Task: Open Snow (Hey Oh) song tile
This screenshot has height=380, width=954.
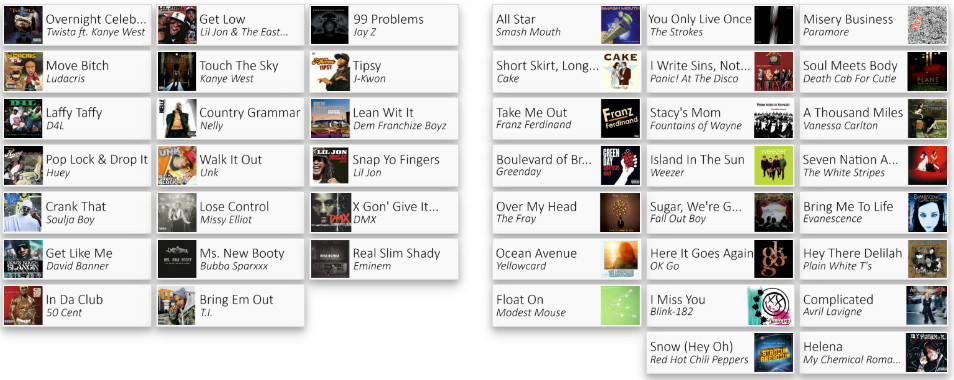Action: [720, 353]
